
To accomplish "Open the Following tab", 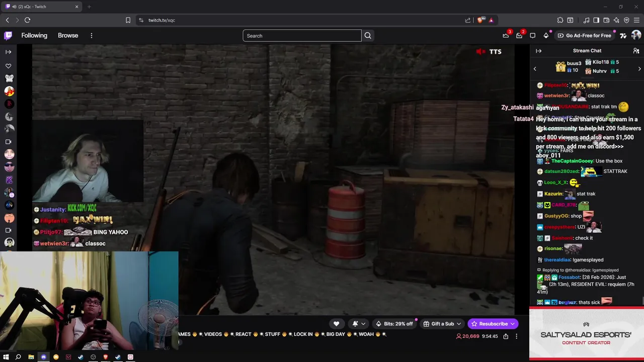I will pos(34,36).
